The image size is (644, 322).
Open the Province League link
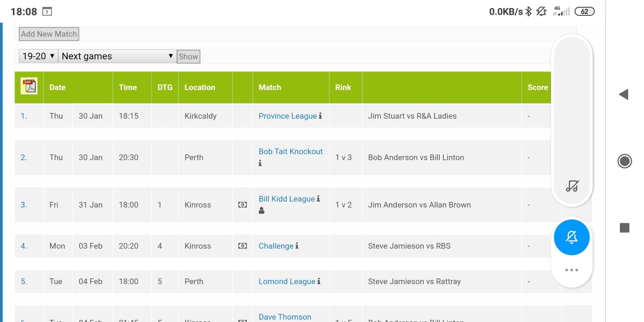pos(287,116)
